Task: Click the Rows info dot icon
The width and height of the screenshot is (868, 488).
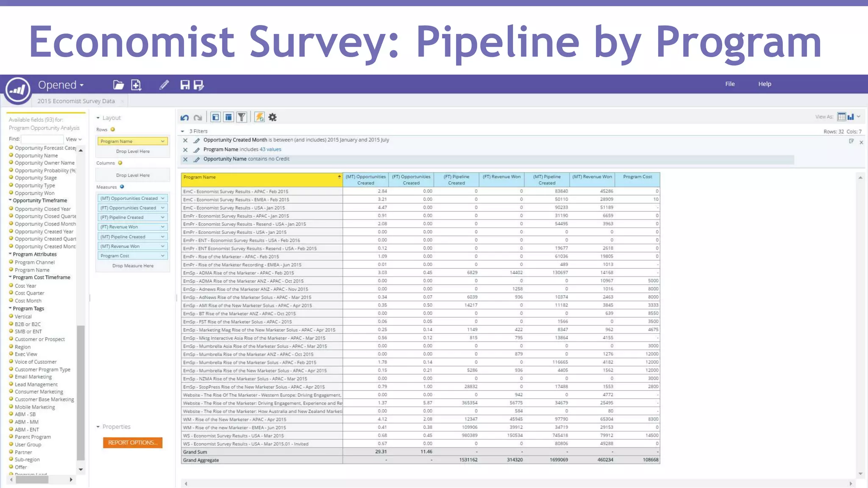Action: [x=113, y=130]
